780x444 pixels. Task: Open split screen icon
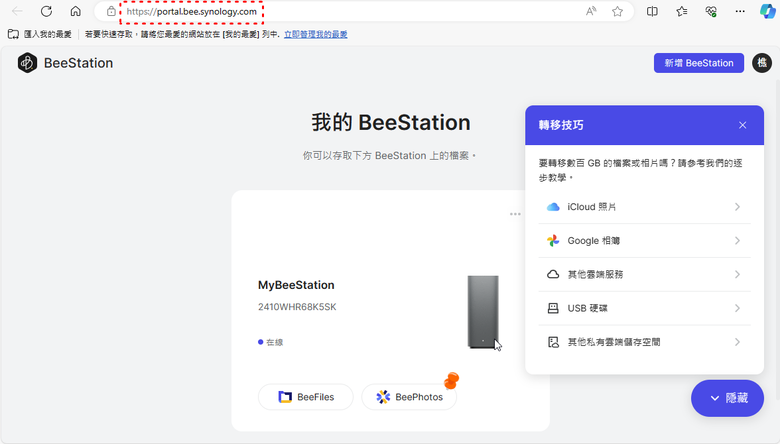tap(652, 11)
